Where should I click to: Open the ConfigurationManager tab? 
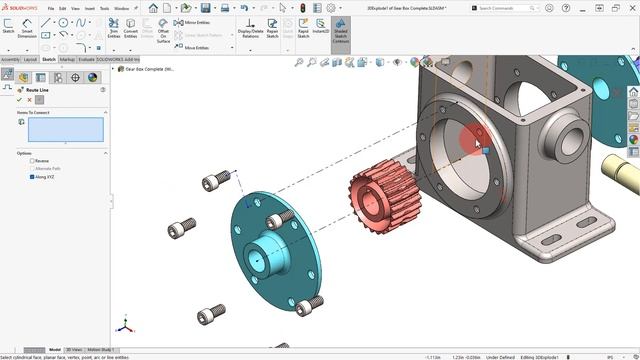(x=58, y=78)
